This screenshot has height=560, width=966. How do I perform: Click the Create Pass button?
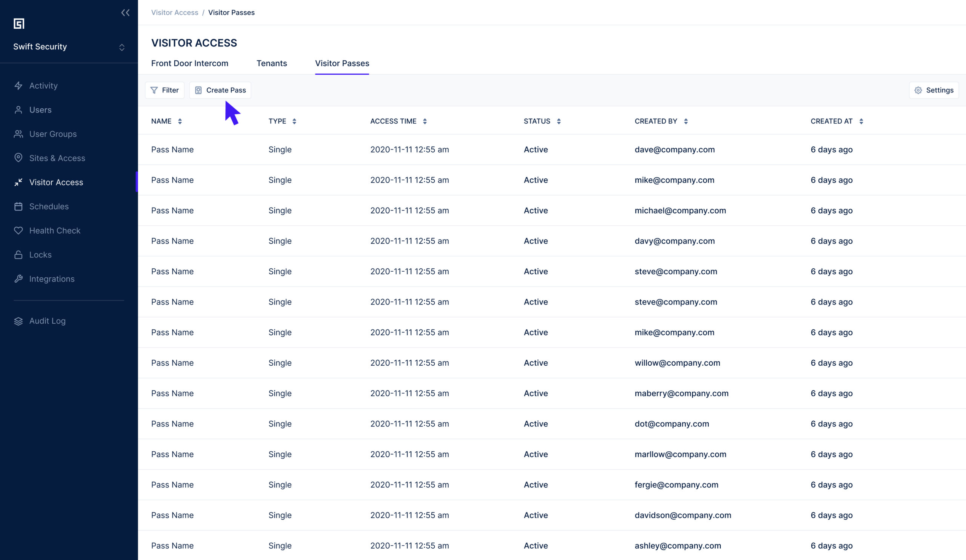click(x=220, y=91)
